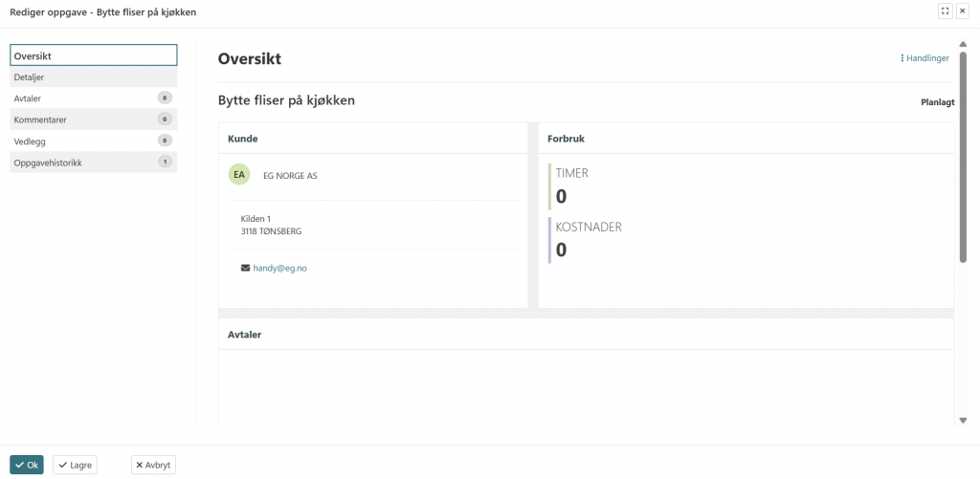Viewport: 980px width, 479px height.
Task: Click the vertical scrollbar thumb
Action: [963, 153]
